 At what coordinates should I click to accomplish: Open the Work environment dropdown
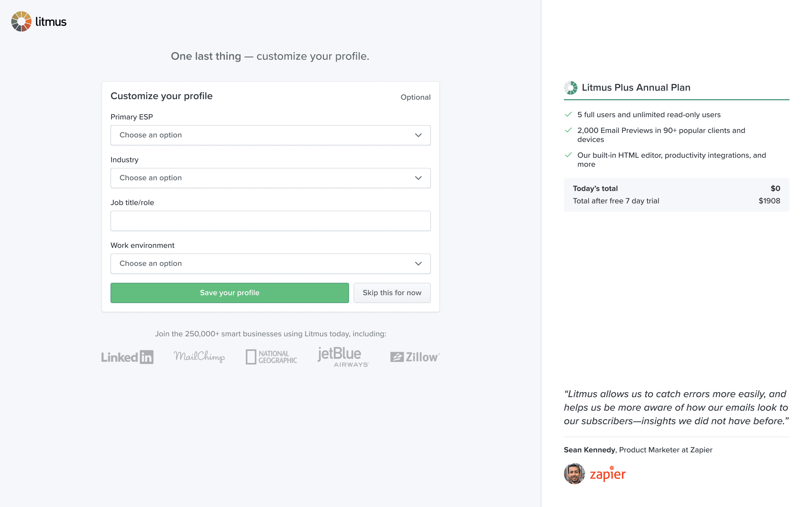tap(270, 264)
